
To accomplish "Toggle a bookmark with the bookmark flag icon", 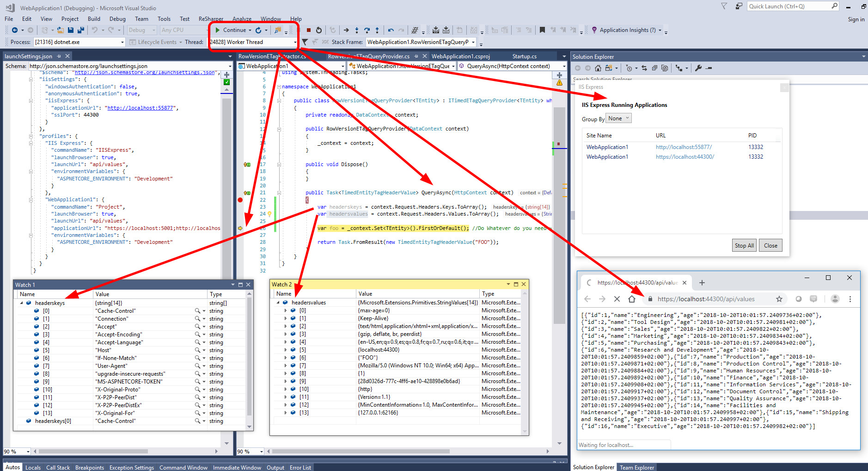I will click(x=542, y=30).
